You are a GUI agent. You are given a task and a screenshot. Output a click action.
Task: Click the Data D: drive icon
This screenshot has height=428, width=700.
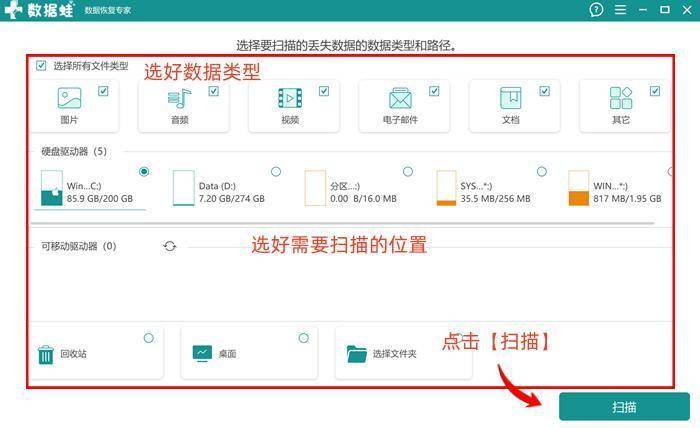183,188
